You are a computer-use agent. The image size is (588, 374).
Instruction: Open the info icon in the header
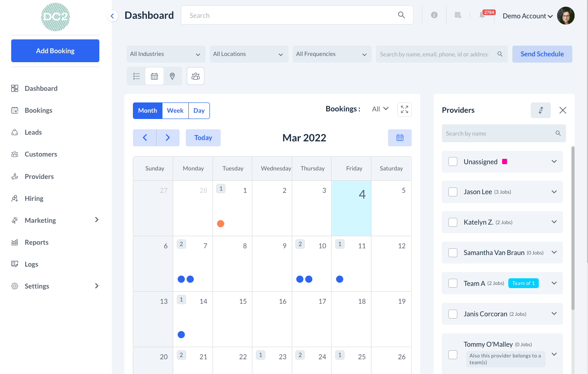pyautogui.click(x=434, y=15)
